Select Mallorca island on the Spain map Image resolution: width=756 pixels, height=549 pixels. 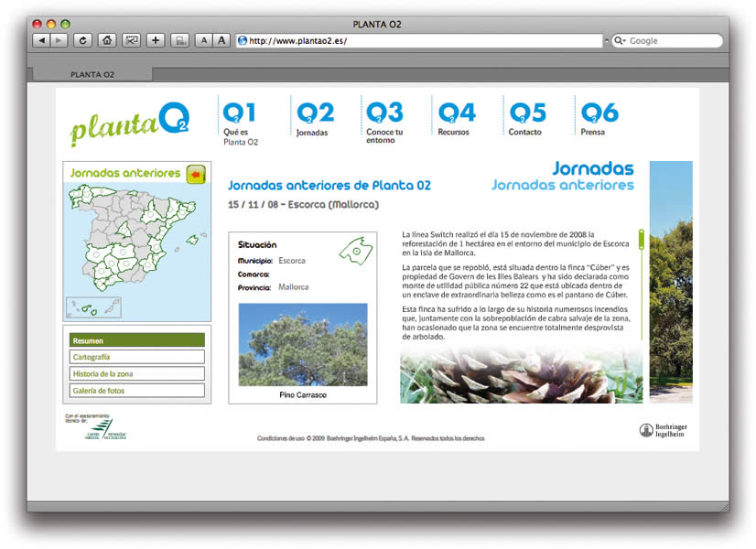pyautogui.click(x=193, y=239)
